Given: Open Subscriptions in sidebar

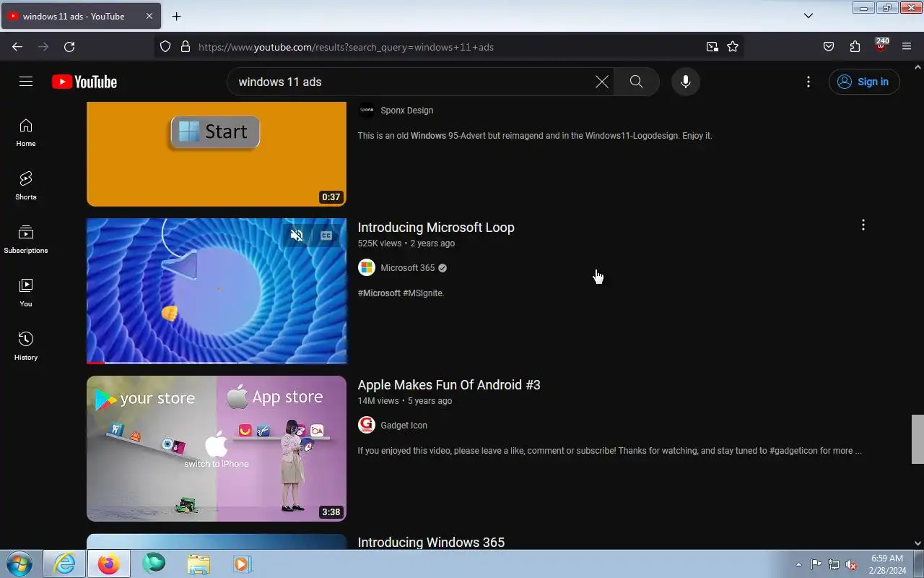Looking at the screenshot, I should pyautogui.click(x=26, y=240).
